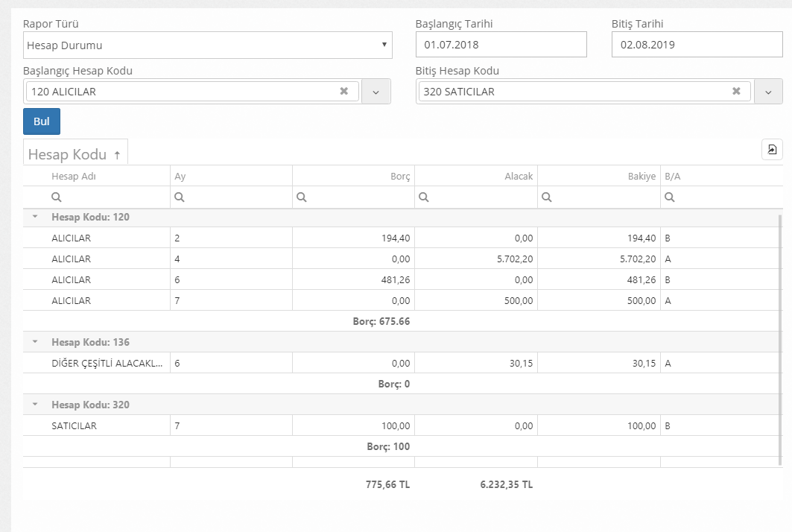Click the search icon in Bakiye filter
The height and width of the screenshot is (532, 792).
tap(546, 197)
